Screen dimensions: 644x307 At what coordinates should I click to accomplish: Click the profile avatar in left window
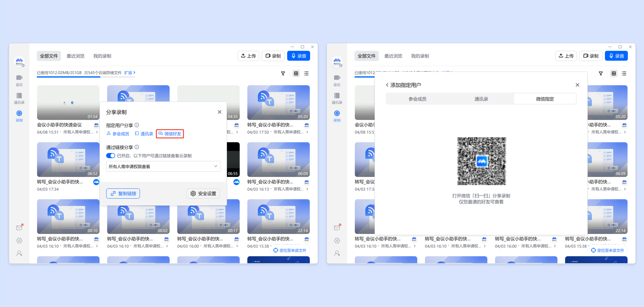[x=19, y=62]
